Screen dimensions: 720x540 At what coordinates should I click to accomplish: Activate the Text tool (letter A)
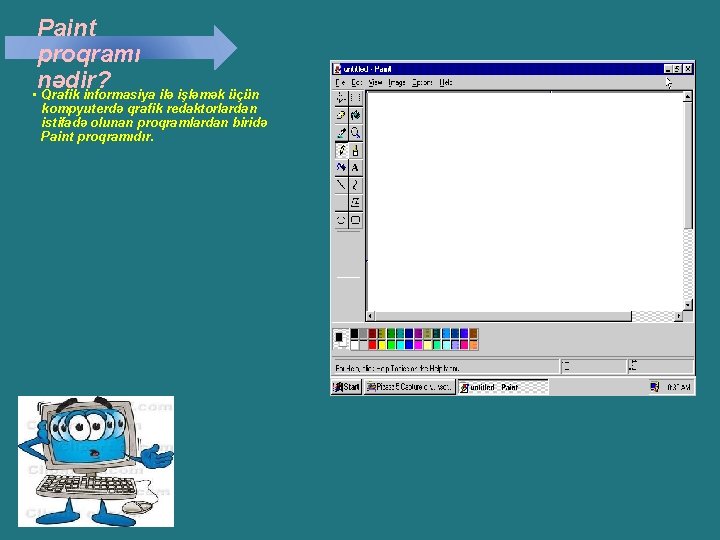pyautogui.click(x=355, y=168)
